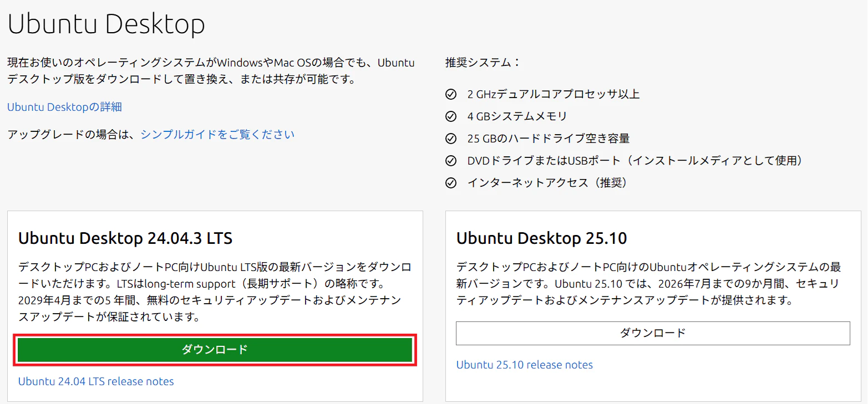
Task: Click the intro paragraph mentioning WindowsやMac OS
Action: click(x=211, y=70)
